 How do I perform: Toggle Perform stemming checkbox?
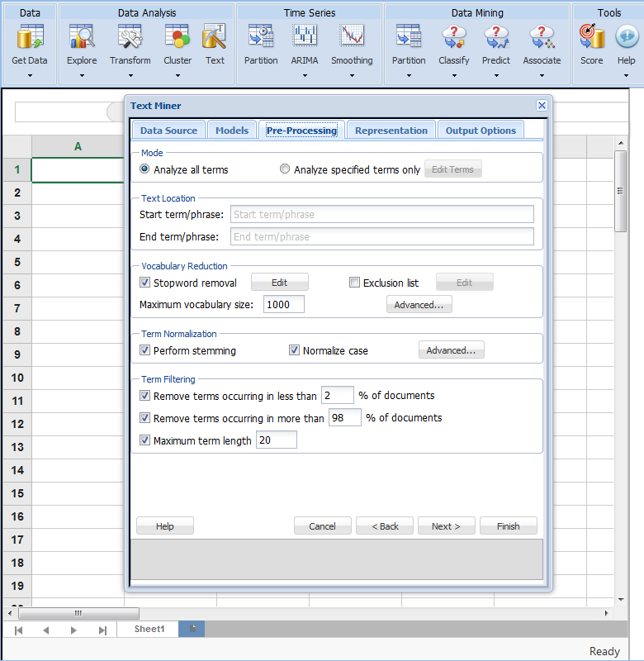point(144,350)
